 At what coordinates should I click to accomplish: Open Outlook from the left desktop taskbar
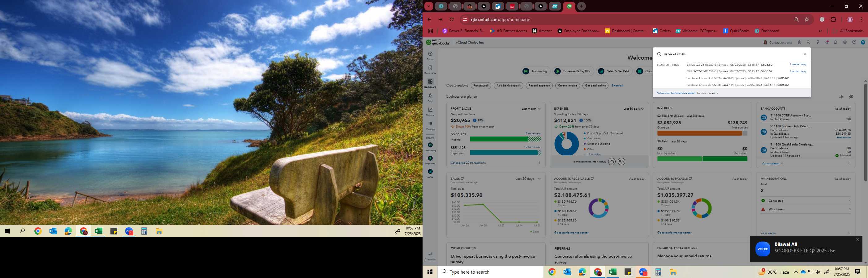pos(53,231)
